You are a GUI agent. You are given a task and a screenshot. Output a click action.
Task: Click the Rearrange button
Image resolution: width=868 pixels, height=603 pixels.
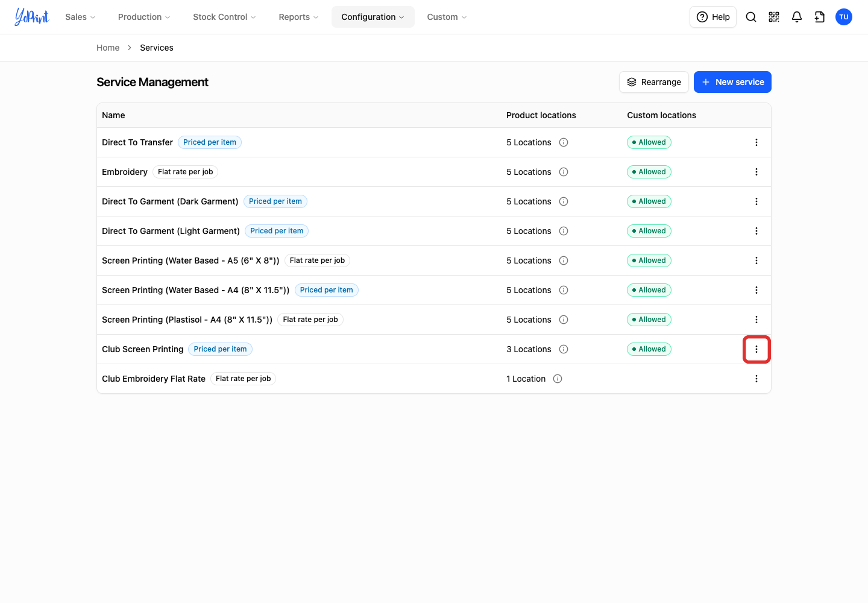tap(654, 82)
